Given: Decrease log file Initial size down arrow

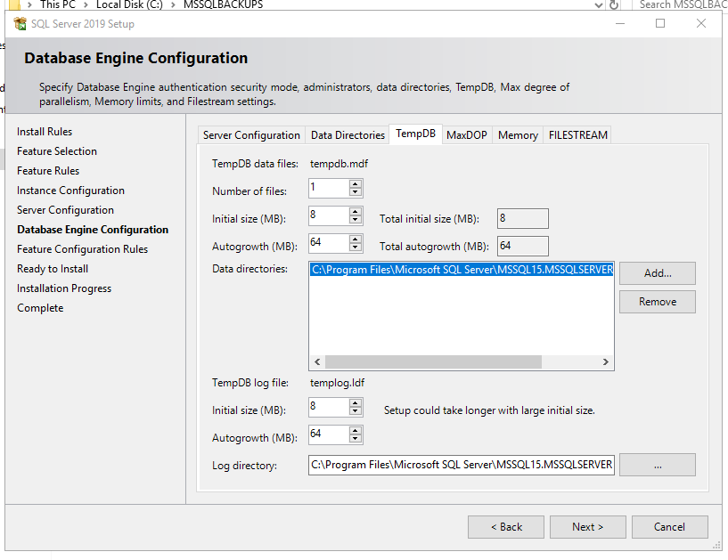Looking at the screenshot, I should (356, 411).
